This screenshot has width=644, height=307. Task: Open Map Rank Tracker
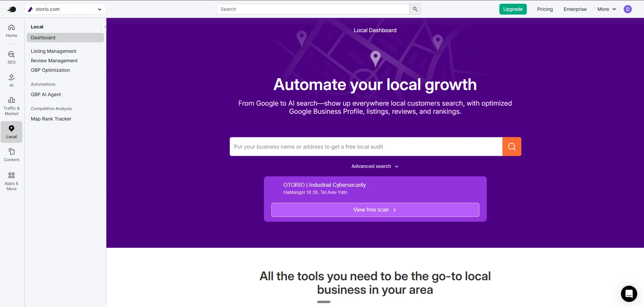point(51,119)
